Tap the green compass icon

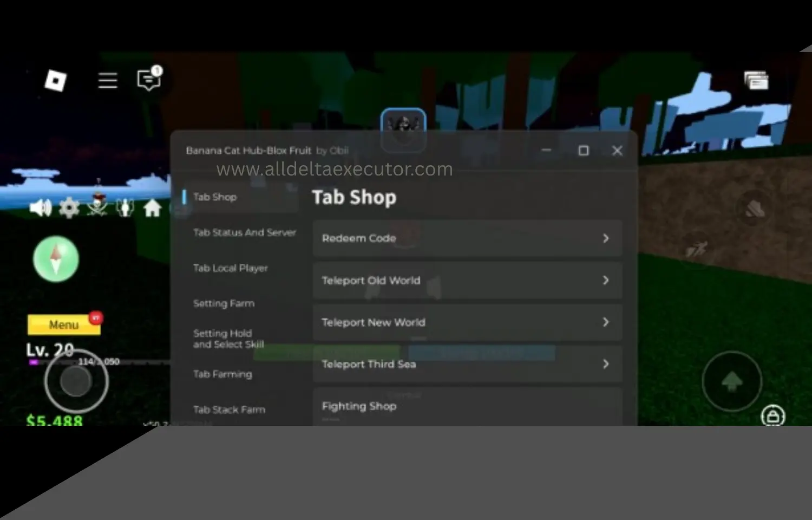click(56, 259)
